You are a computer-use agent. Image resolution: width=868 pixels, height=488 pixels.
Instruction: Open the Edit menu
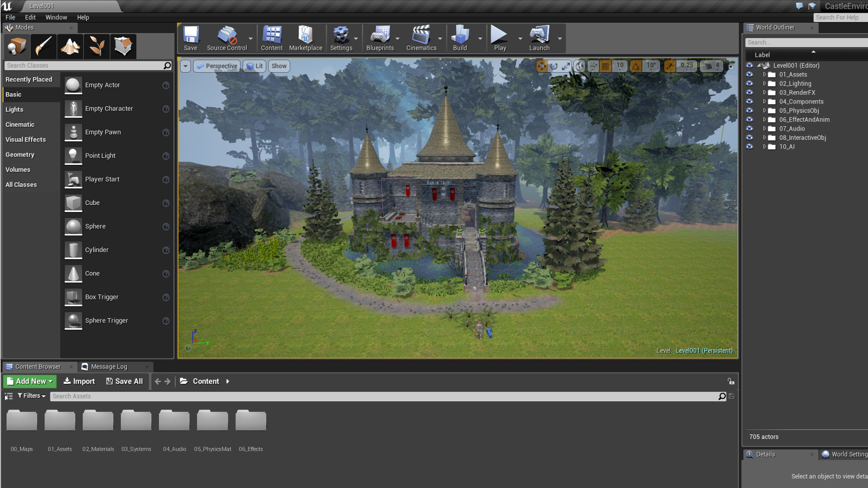[30, 17]
